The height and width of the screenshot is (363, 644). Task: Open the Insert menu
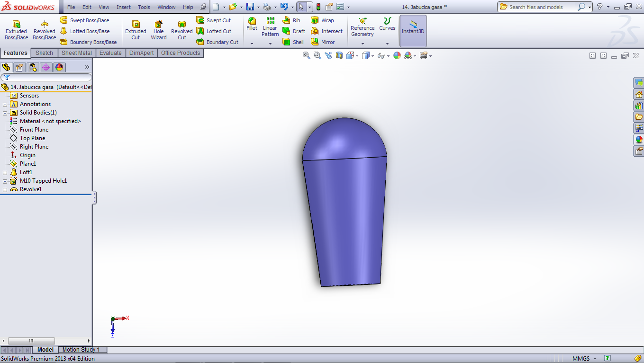click(x=124, y=7)
